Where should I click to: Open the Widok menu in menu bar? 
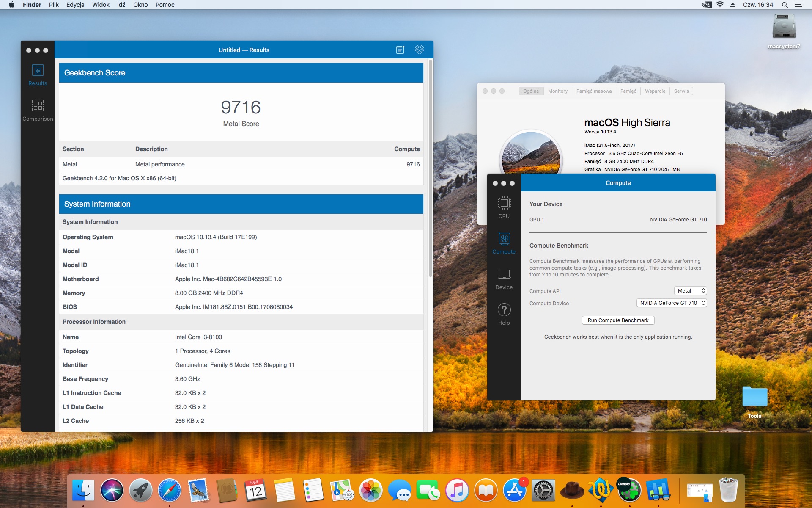pyautogui.click(x=101, y=5)
